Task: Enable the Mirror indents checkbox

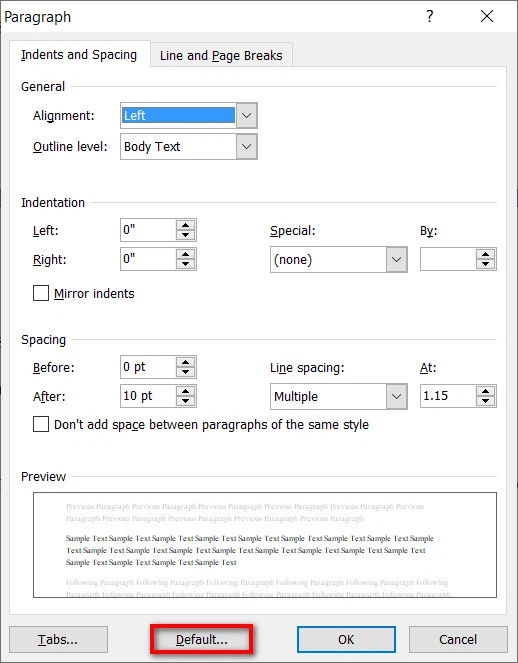Action: 41,293
